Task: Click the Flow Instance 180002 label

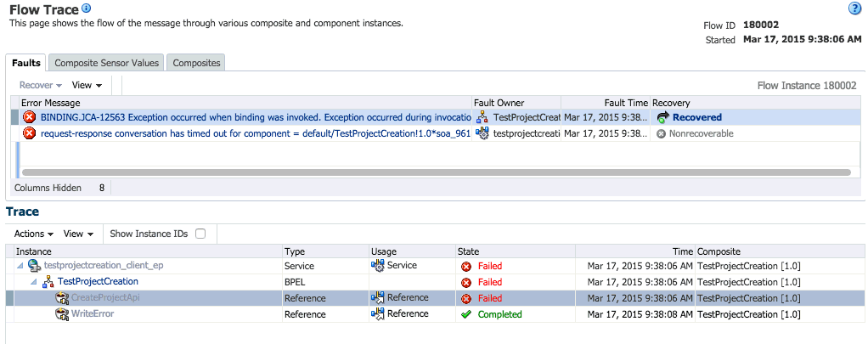Action: click(x=807, y=85)
